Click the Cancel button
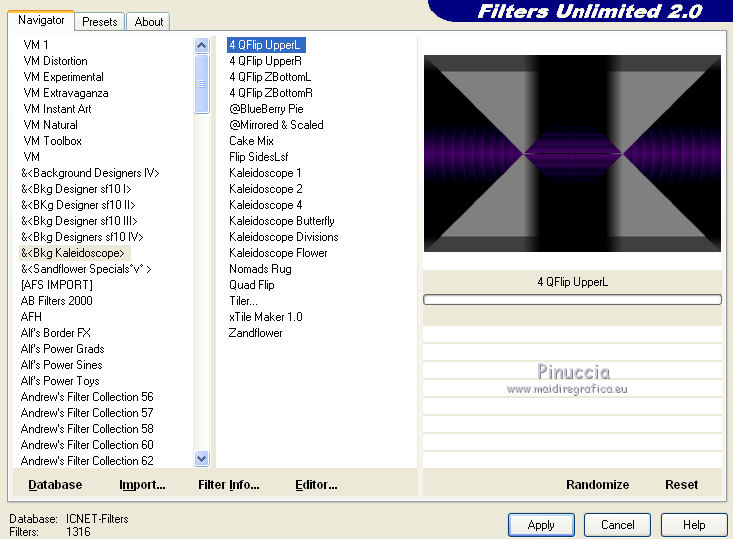733x539 pixels. (617, 525)
